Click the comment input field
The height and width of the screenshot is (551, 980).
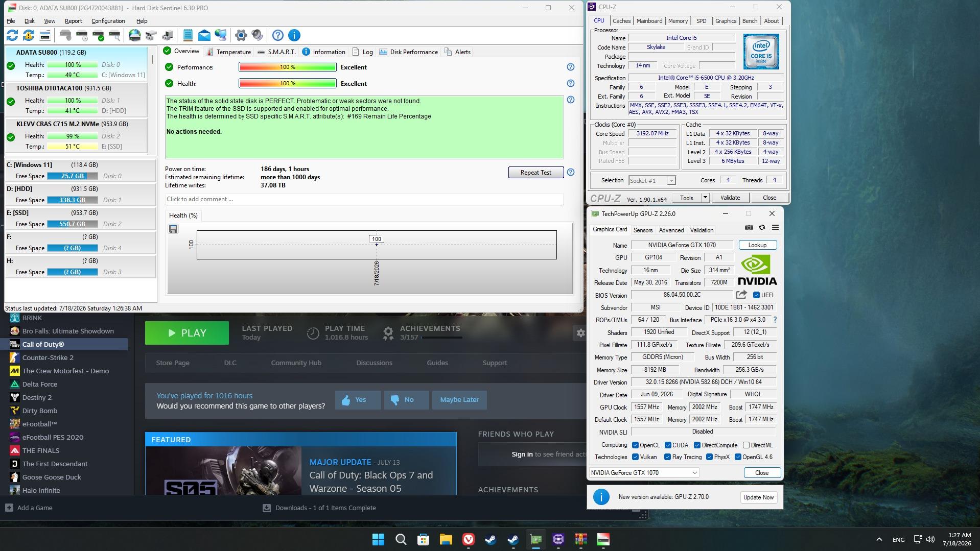coord(364,199)
